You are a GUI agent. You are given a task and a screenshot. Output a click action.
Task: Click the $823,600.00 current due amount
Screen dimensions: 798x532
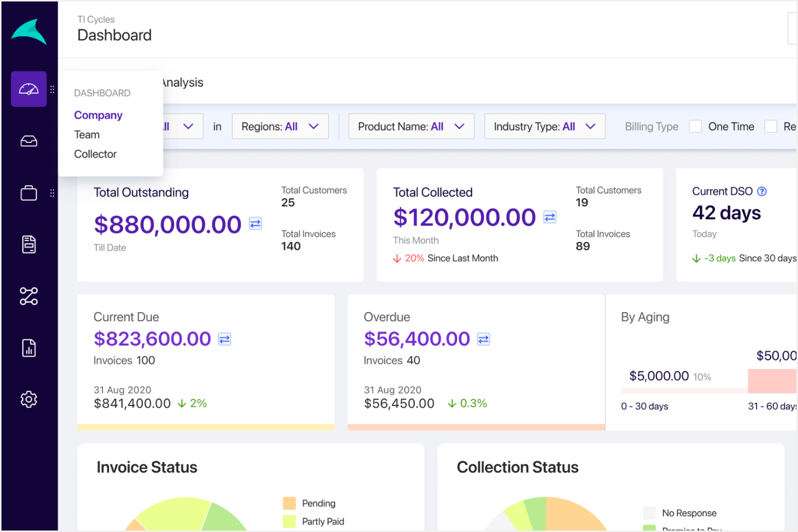(x=152, y=339)
